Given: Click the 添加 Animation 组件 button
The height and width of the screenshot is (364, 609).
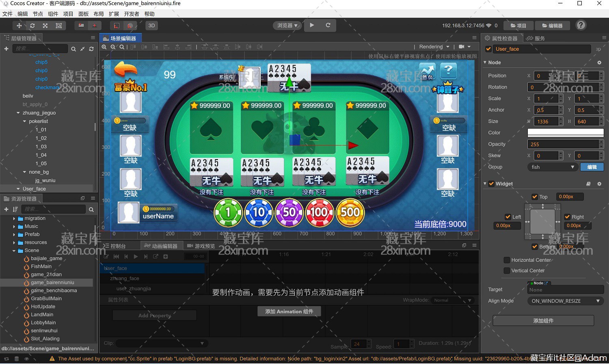Looking at the screenshot, I should [289, 311].
